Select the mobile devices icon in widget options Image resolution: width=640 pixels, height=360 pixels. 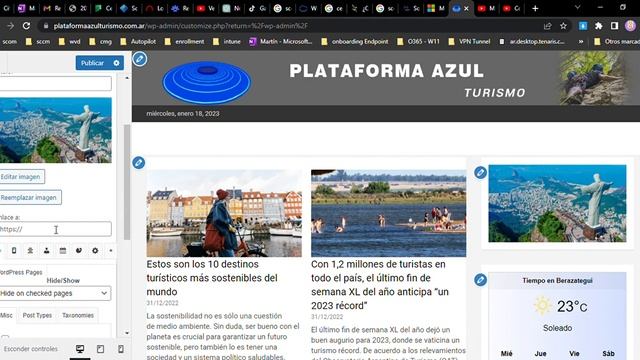[14, 251]
